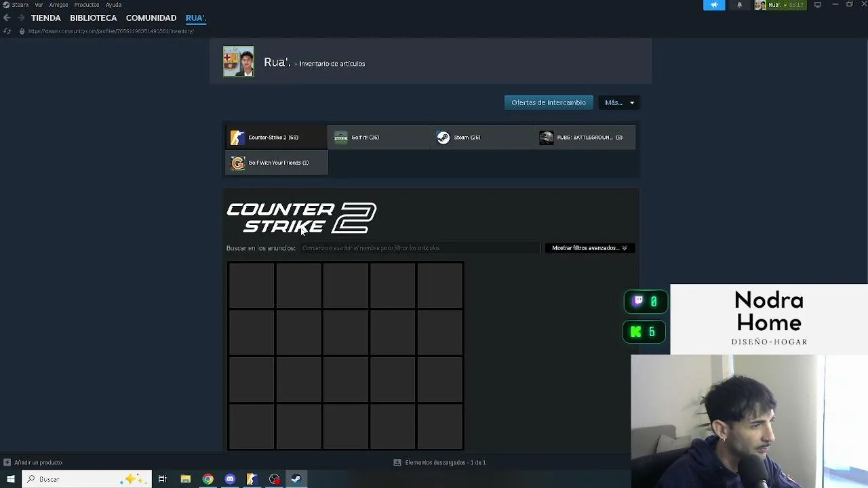Open the COMUNIDAD tab
This screenshot has width=868, height=488.
point(151,18)
